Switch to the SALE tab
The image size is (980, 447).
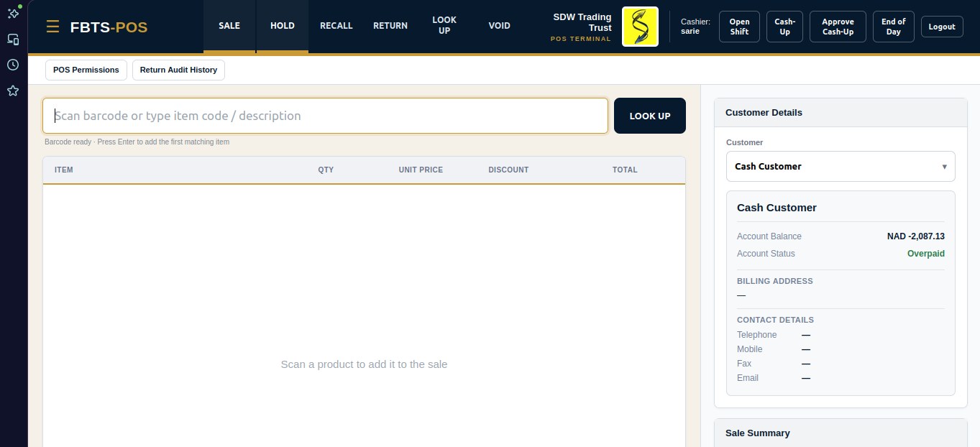[x=229, y=26]
